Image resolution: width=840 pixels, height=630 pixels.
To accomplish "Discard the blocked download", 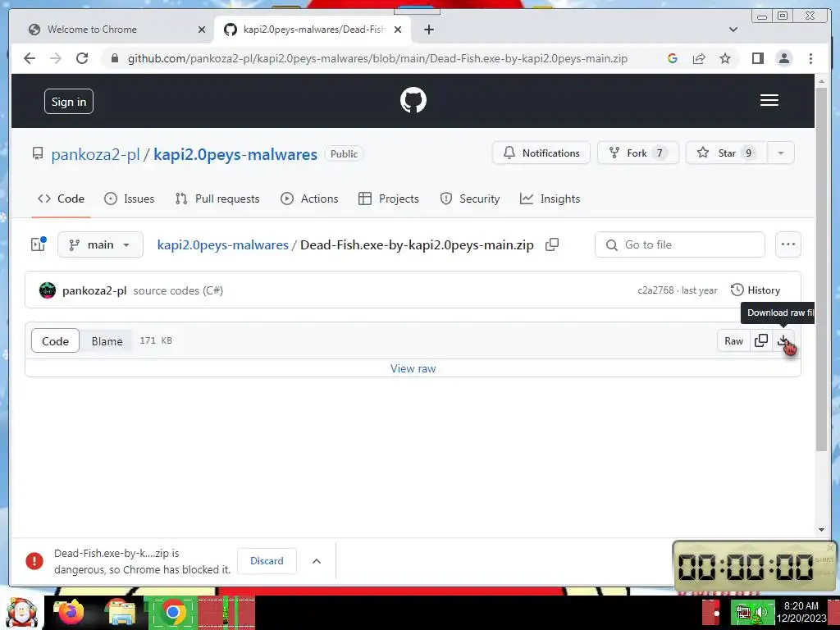I will pyautogui.click(x=267, y=561).
